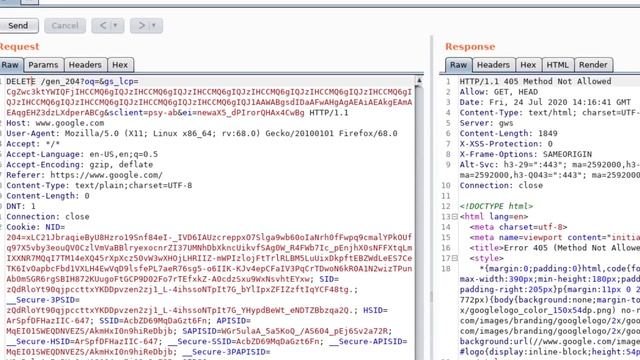Click the Request panel heading
The width and height of the screenshot is (640, 360).
coord(20,47)
